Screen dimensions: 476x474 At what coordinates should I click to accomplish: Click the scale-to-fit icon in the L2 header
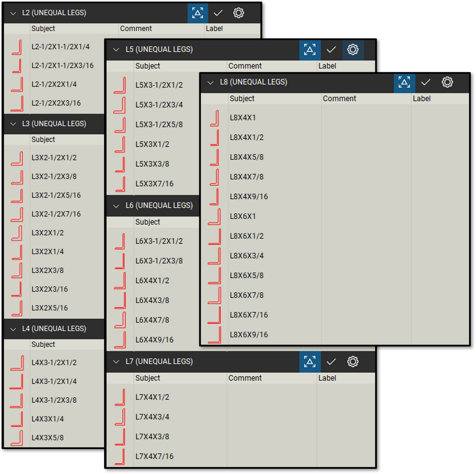[x=198, y=13]
